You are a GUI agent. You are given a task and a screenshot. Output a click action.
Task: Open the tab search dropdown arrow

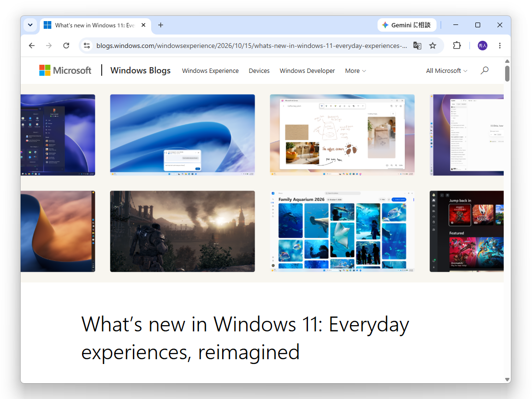30,25
